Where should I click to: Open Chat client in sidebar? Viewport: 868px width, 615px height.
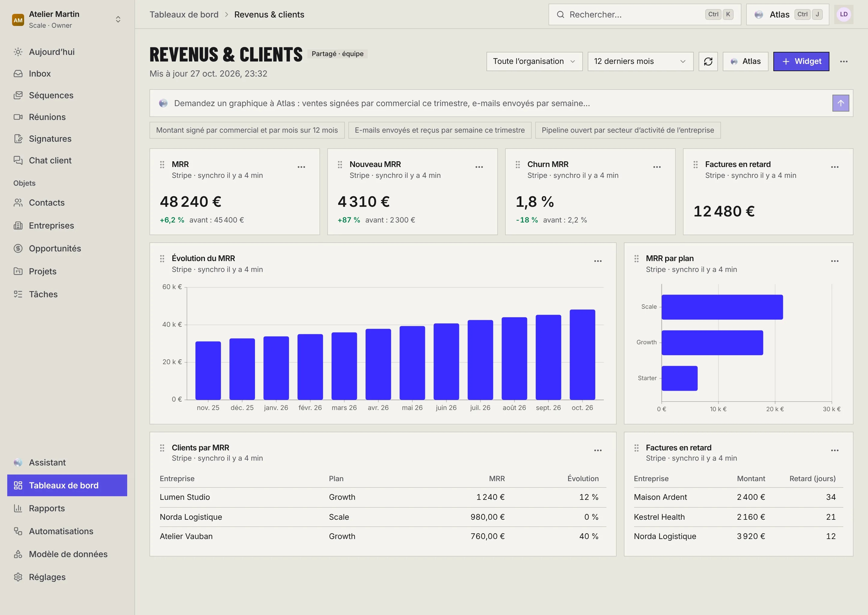coord(67,160)
